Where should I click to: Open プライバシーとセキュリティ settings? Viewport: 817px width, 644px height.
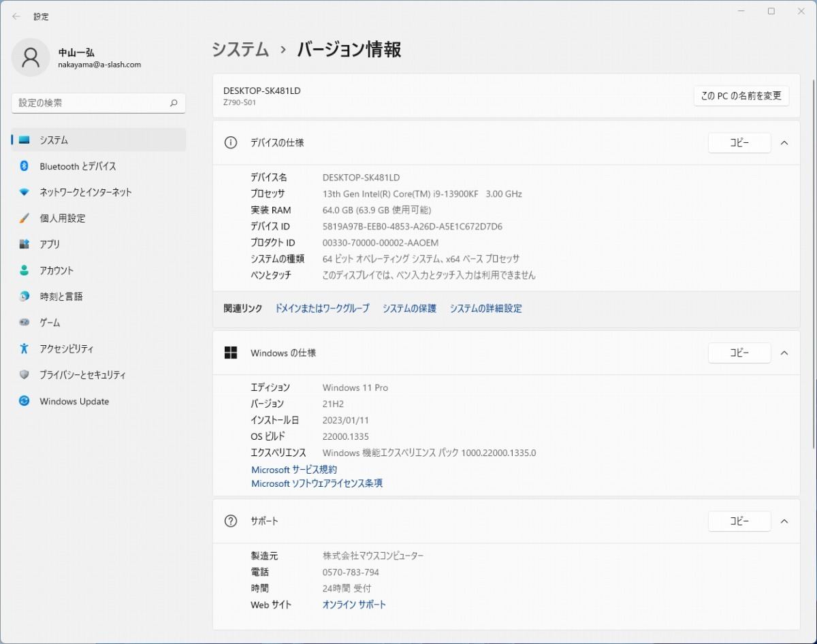[x=99, y=374]
